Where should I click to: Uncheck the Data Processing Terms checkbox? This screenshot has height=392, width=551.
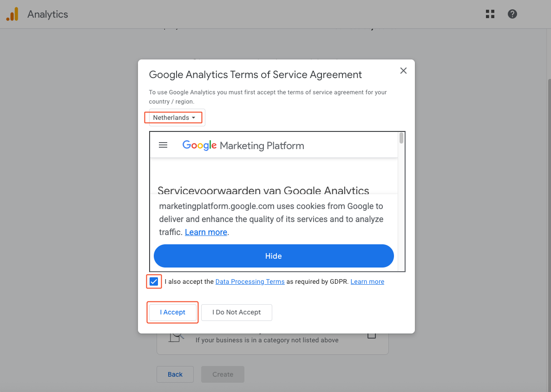click(154, 281)
